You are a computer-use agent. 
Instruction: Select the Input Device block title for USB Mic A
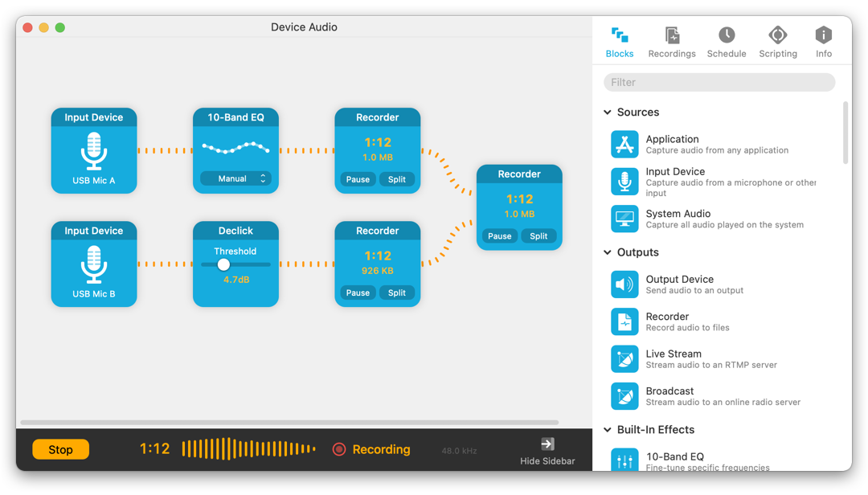tap(93, 117)
